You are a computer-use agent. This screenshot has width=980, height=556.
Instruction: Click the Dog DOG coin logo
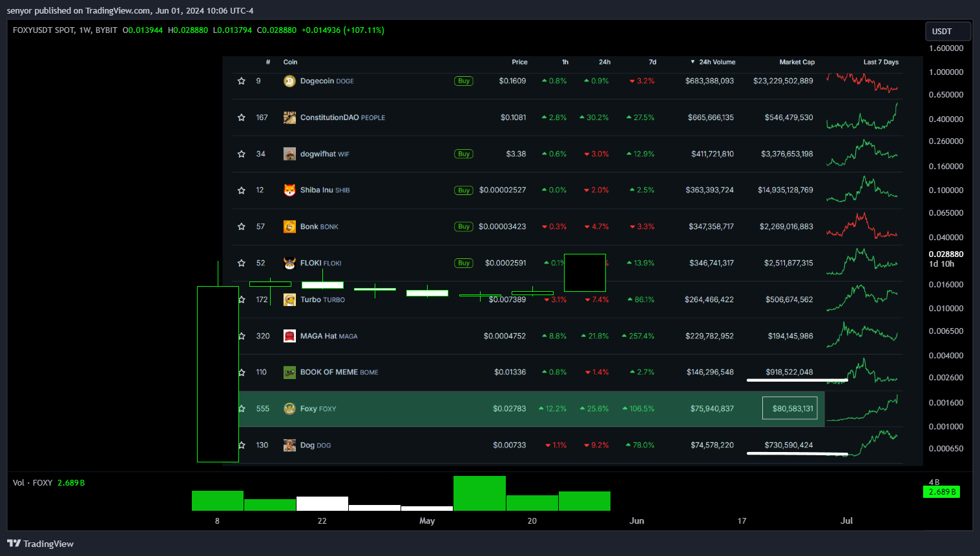(x=289, y=446)
